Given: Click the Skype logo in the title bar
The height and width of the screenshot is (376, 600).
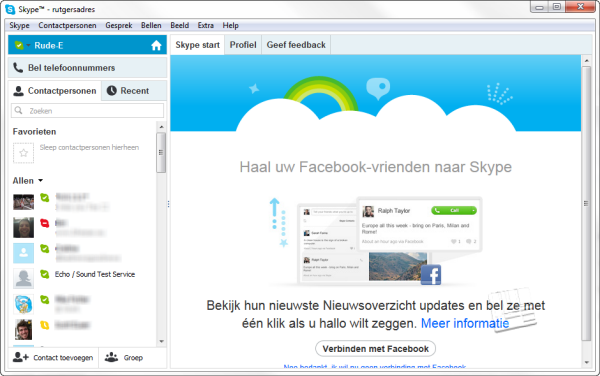Looking at the screenshot, I should pos(10,9).
